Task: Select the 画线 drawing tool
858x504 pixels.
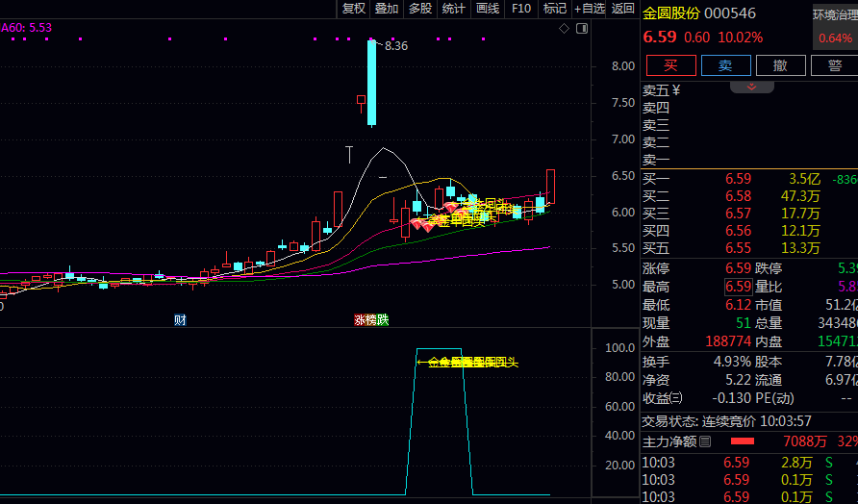Action: (488, 9)
